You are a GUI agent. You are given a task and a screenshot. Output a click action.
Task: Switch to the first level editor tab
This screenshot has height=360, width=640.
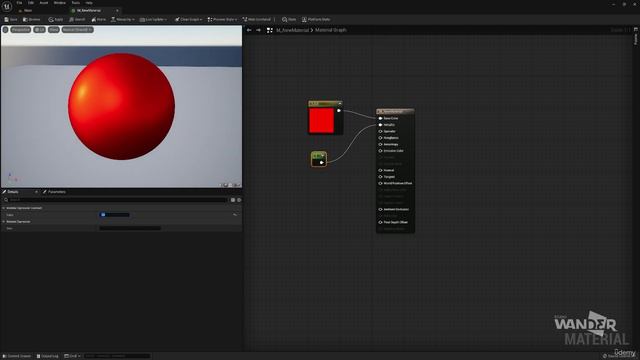coord(25,10)
